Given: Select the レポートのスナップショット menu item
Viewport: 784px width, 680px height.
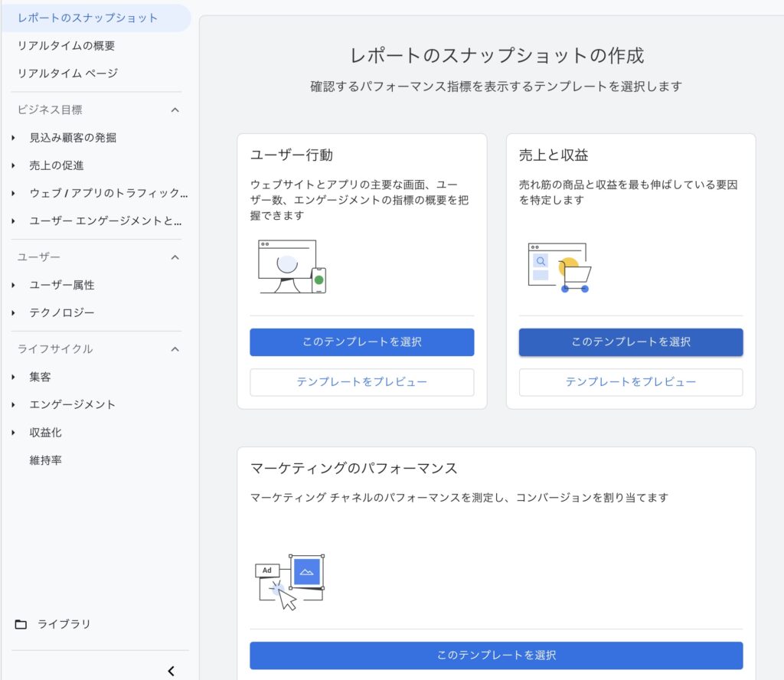Looking at the screenshot, I should (x=87, y=18).
